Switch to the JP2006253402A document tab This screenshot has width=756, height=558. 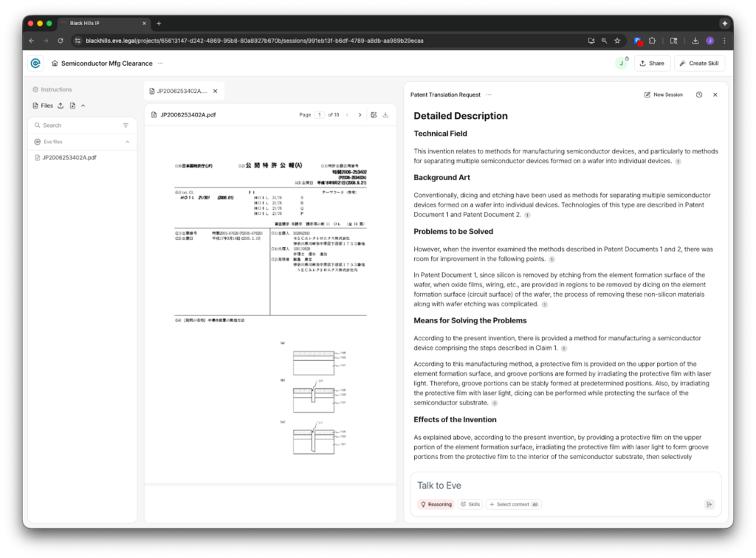point(179,91)
